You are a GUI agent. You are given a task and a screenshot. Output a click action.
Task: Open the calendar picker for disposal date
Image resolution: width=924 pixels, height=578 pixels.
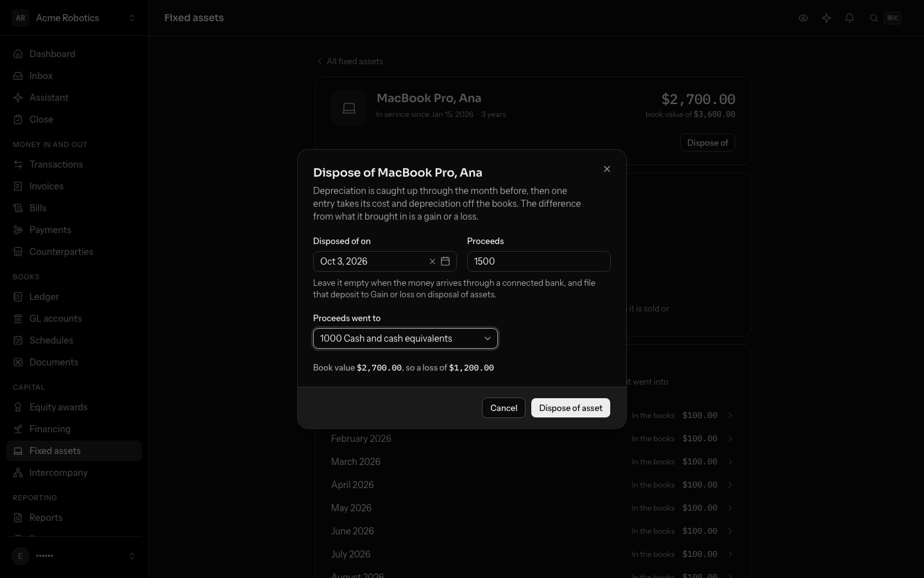[445, 261]
